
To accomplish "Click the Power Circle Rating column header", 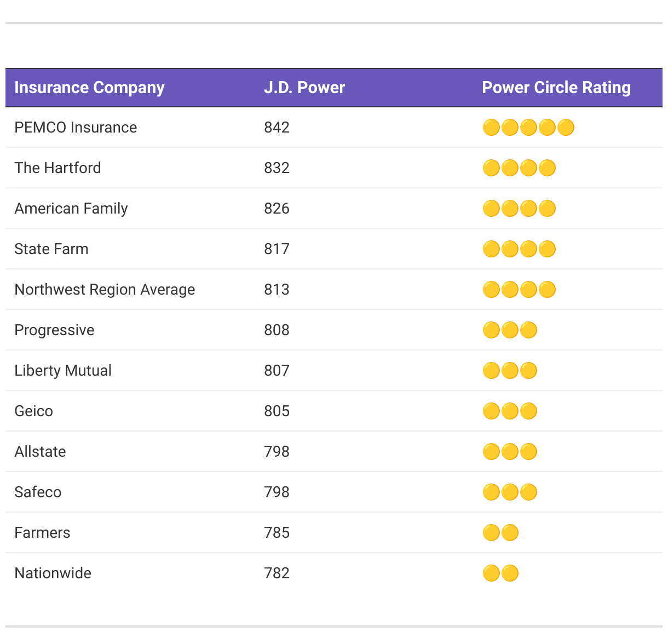I will pos(556,88).
